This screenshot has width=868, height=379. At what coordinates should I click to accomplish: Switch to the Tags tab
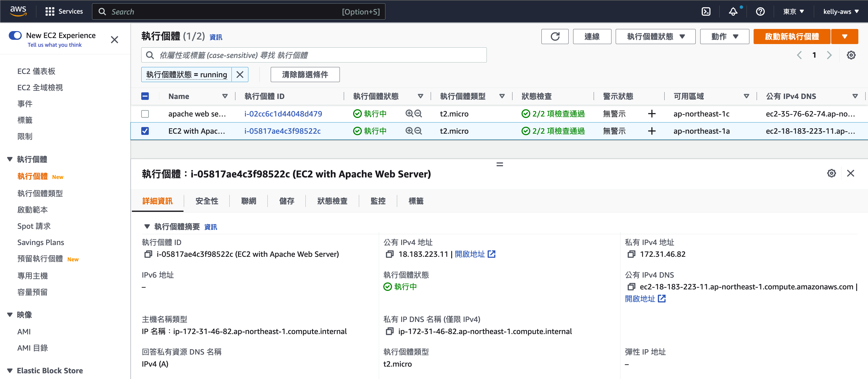pos(416,201)
